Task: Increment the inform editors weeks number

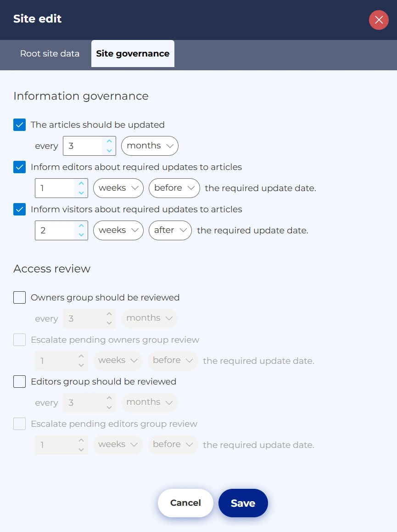Action: 81,184
